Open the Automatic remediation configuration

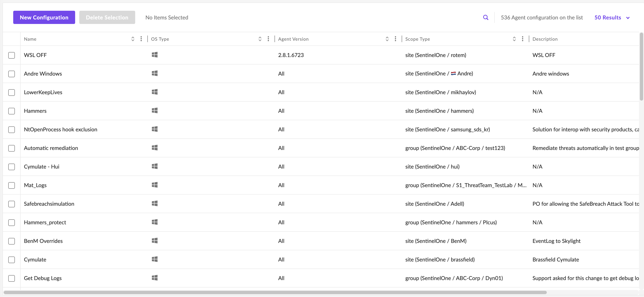pyautogui.click(x=51, y=148)
